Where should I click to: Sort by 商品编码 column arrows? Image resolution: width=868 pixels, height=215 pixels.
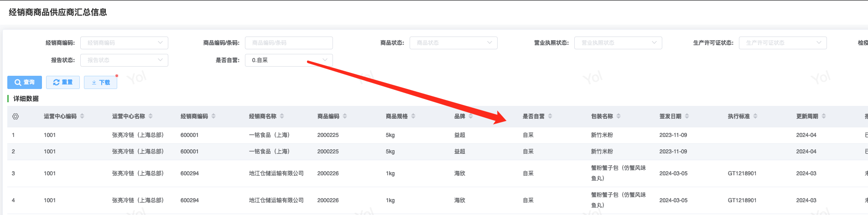(345, 116)
